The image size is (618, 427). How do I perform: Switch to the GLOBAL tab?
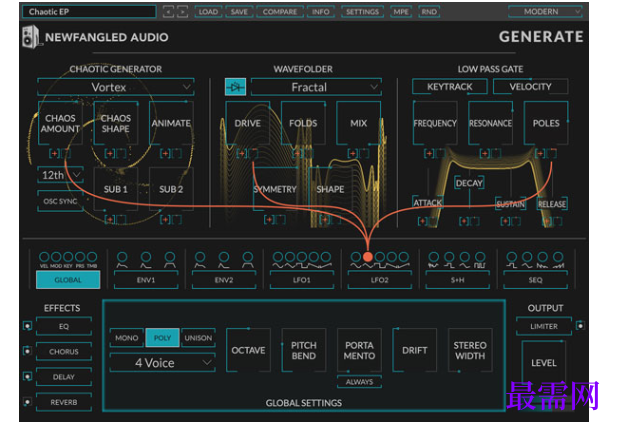[68, 280]
